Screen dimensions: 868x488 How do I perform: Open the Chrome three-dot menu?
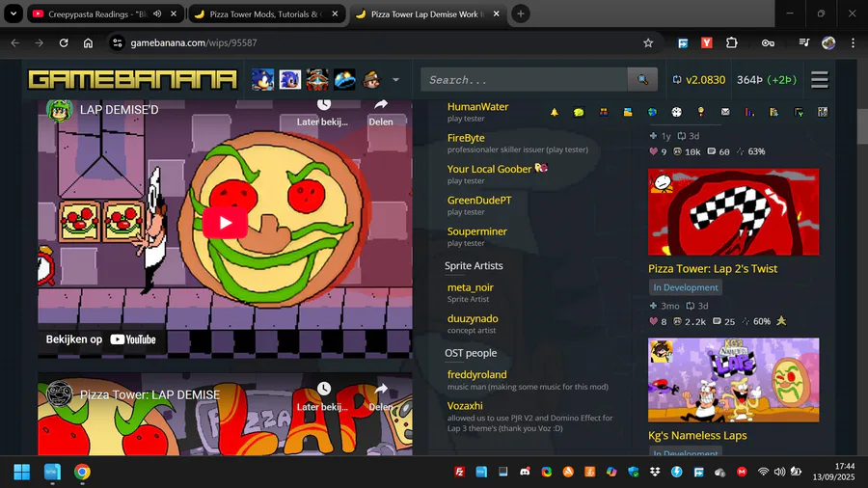click(854, 42)
